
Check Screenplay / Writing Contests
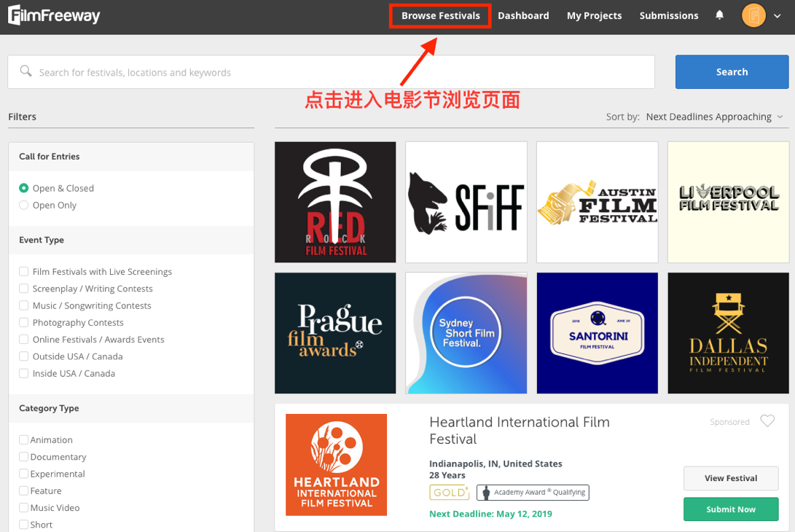click(24, 289)
